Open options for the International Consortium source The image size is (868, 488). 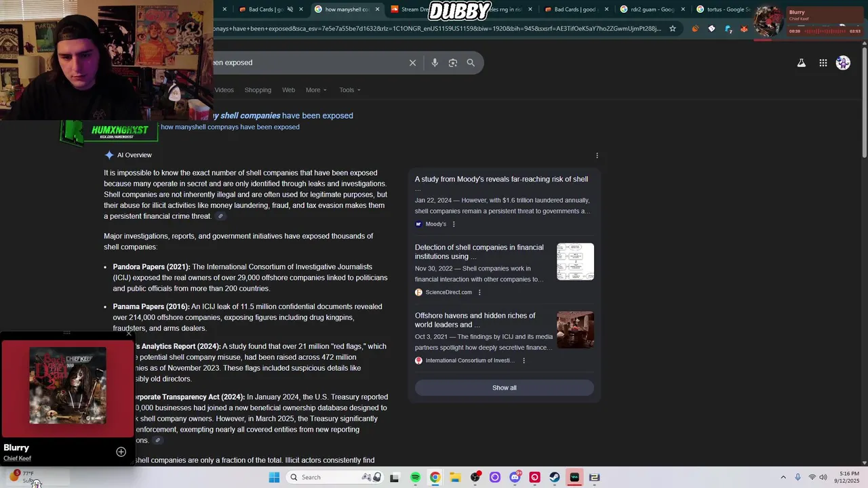coord(524,361)
